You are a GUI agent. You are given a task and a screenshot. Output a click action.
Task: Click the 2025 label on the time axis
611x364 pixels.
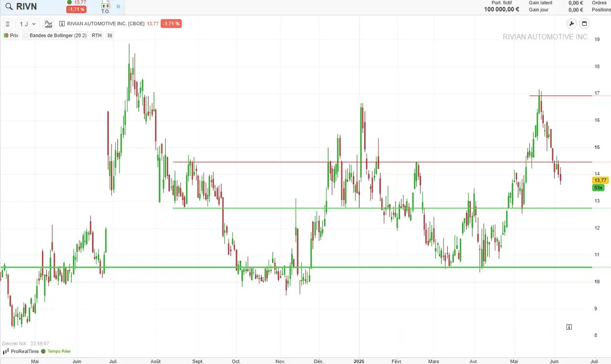click(x=359, y=361)
